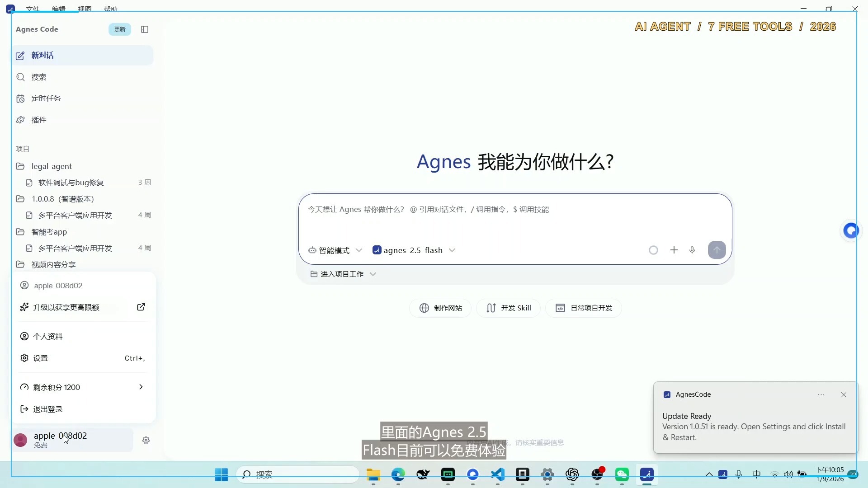868x488 pixels.
Task: Open settings gear next to account
Action: point(146,440)
